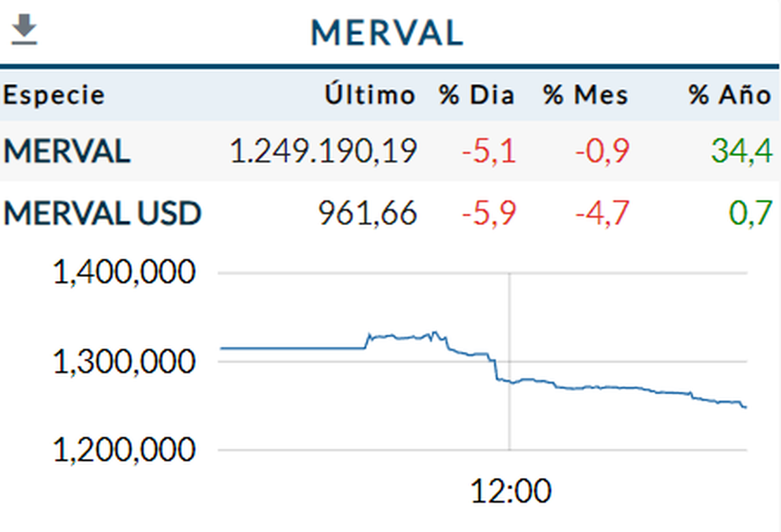Viewport: 781px width, 532px height.
Task: Click the MERVAL panel title
Action: (387, 33)
